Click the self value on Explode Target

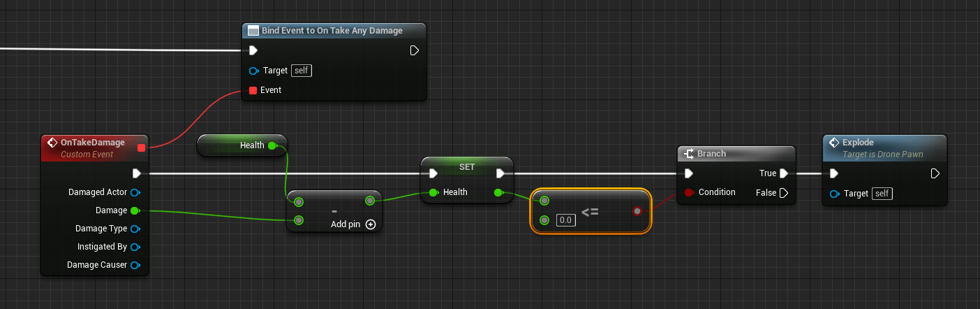[882, 194]
